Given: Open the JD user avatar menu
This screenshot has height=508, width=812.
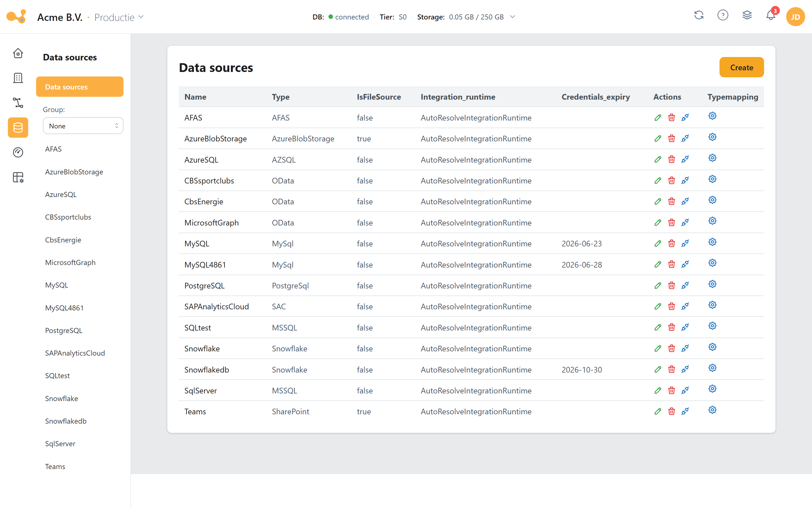Looking at the screenshot, I should click(795, 17).
